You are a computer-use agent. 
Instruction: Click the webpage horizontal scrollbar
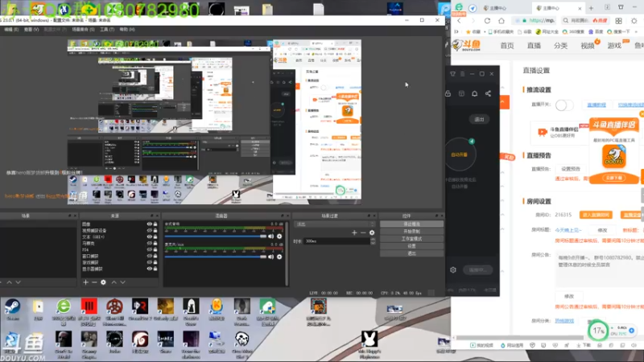[x=519, y=338]
